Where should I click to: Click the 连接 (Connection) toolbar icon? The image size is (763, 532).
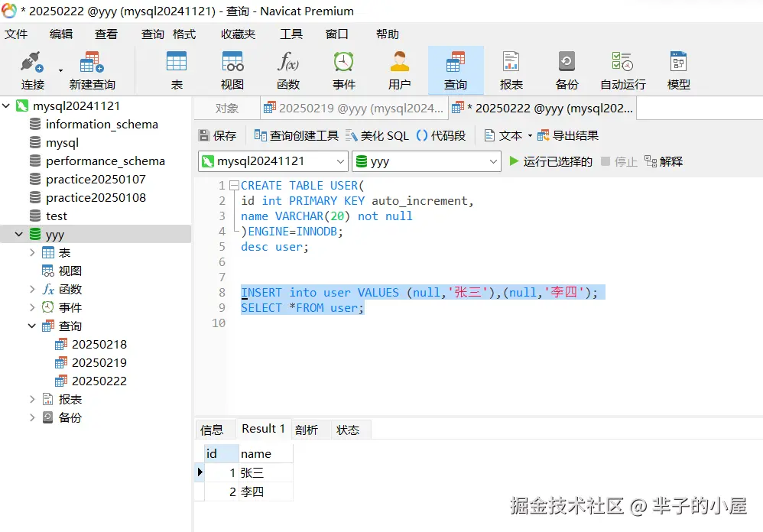point(33,70)
